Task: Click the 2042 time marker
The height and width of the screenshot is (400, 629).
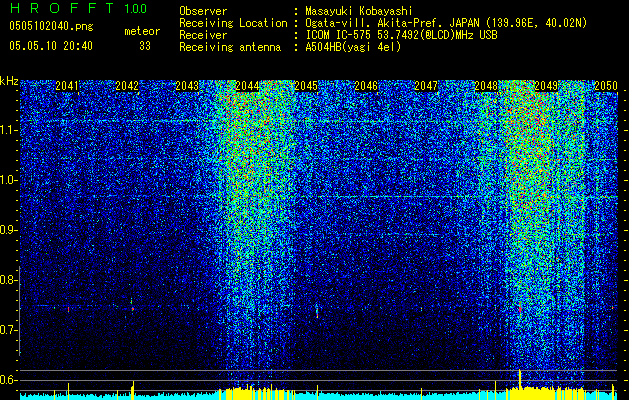Action: coord(127,86)
